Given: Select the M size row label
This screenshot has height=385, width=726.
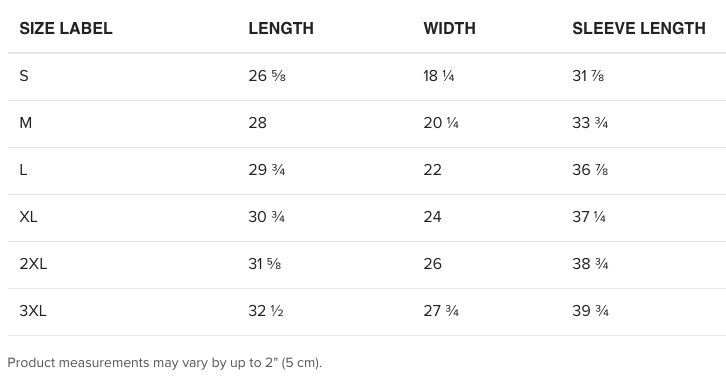Looking at the screenshot, I should (x=25, y=123).
